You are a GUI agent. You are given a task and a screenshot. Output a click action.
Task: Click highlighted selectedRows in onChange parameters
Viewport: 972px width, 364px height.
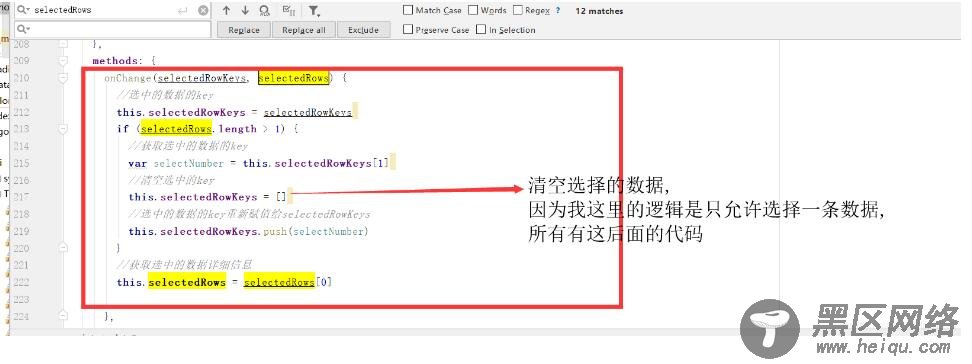click(294, 78)
